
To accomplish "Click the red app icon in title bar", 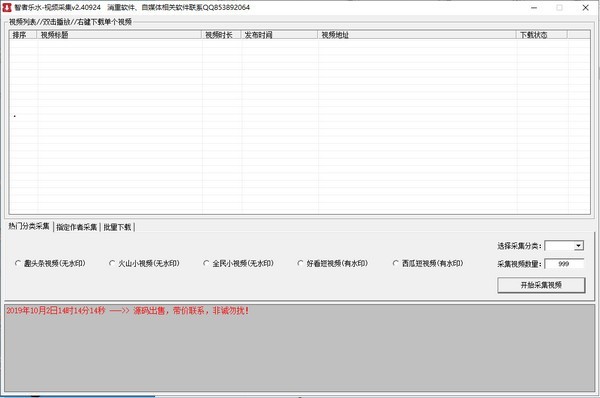I will click(x=7, y=7).
